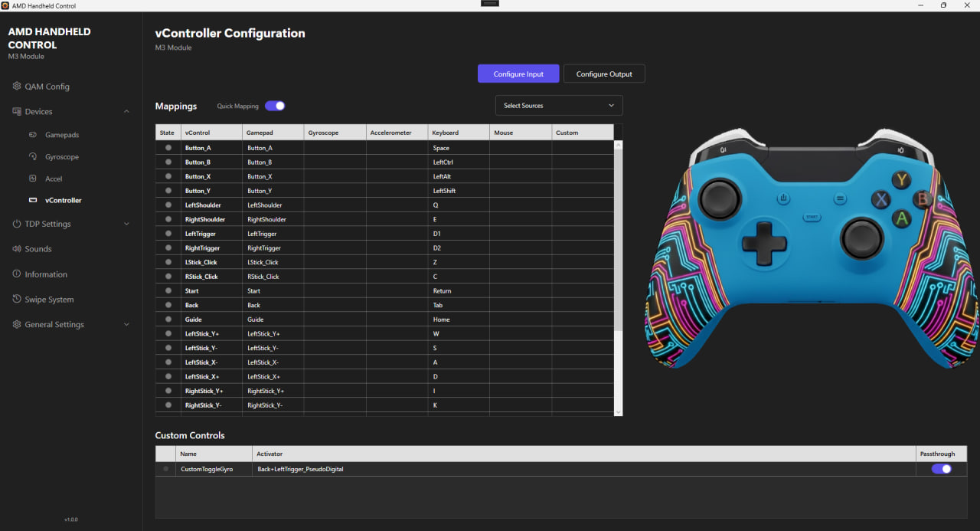Select the RightStick_Y+ vControl cell
This screenshot has width=980, height=531.
pos(211,391)
